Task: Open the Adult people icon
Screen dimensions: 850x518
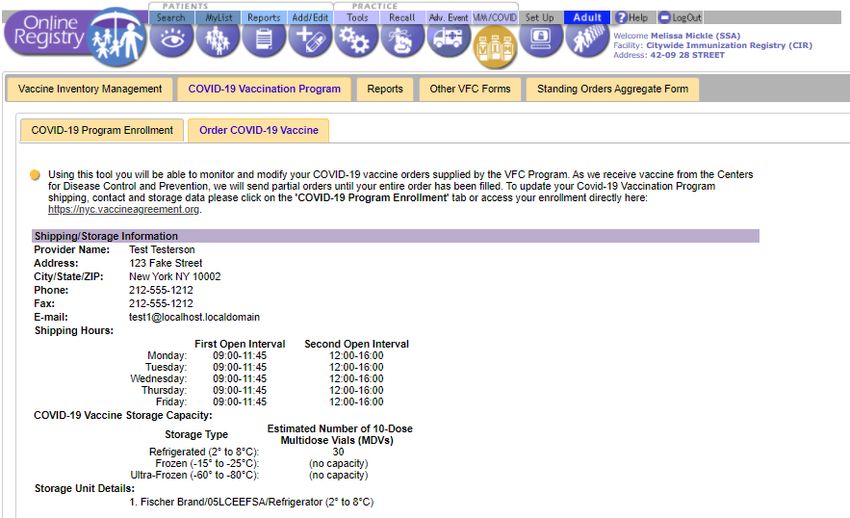Action: click(588, 39)
